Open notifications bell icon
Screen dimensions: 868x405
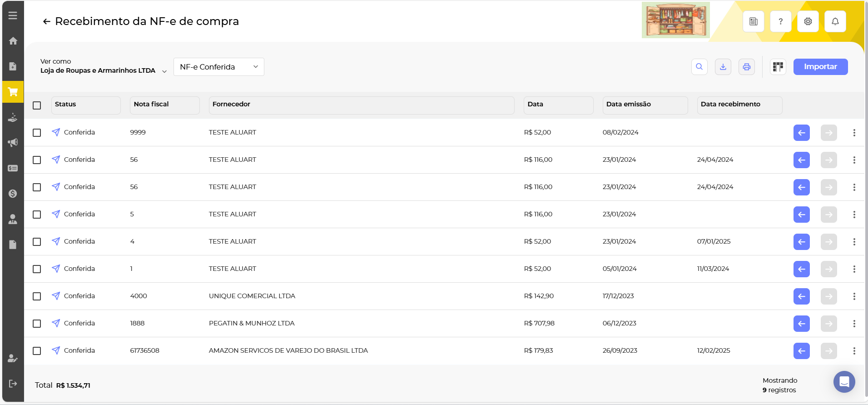pyautogui.click(x=835, y=21)
